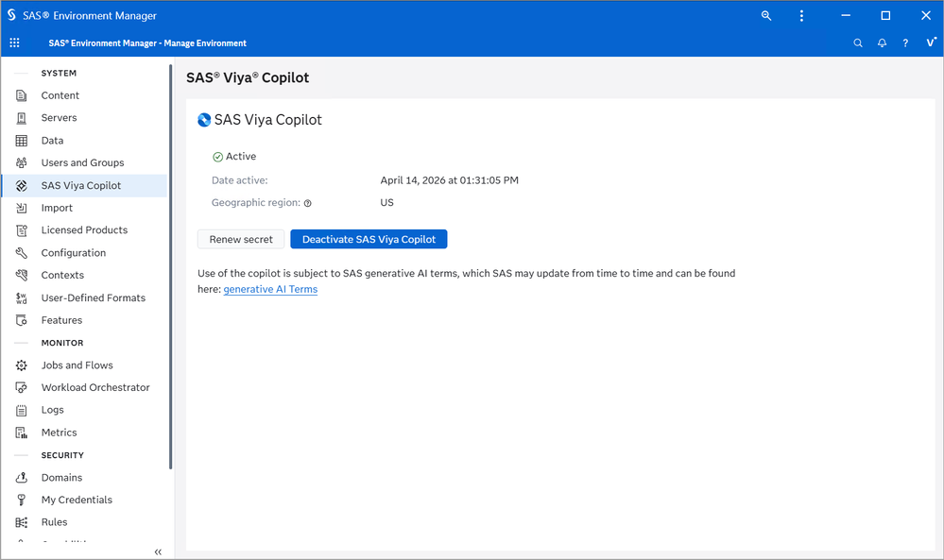Select Licensed Products in navigation
Screen dimensions: 944x560
[84, 230]
